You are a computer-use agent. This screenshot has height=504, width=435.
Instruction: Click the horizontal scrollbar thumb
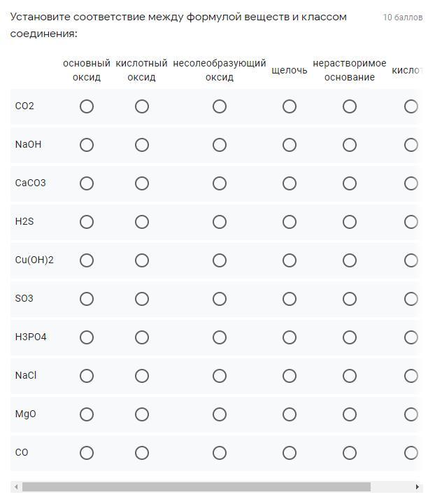click(196, 486)
